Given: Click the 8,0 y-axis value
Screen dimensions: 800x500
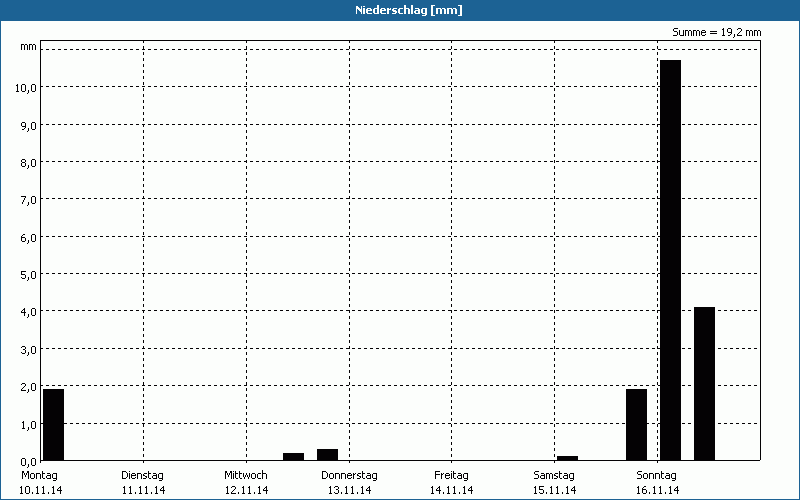Looking at the screenshot, I should [29, 163].
